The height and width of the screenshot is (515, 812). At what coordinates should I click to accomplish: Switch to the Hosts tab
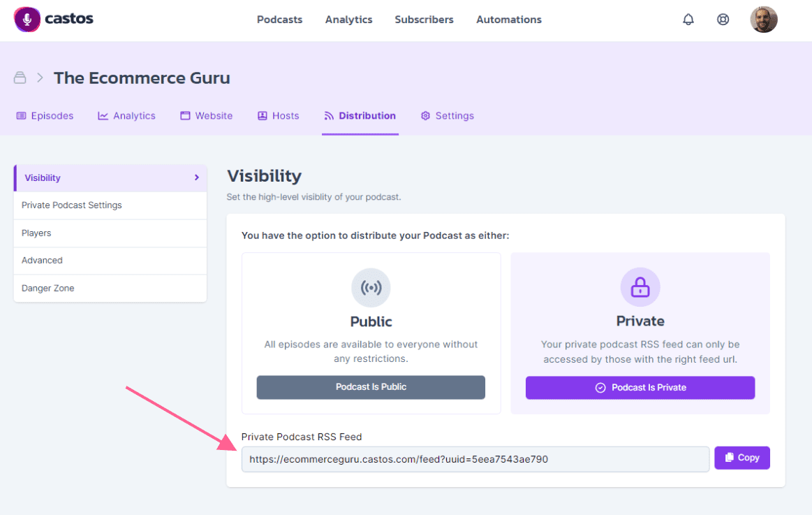tap(279, 115)
